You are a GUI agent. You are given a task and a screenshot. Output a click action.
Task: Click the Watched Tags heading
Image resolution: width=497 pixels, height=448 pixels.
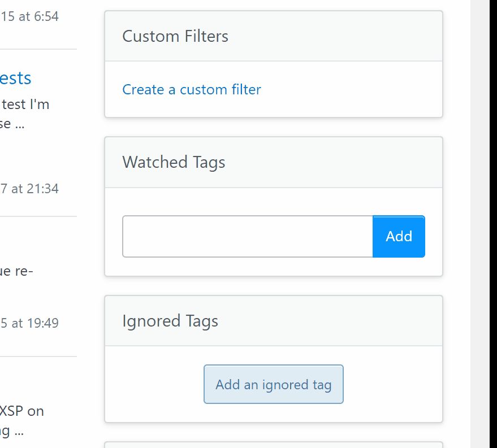(x=174, y=162)
